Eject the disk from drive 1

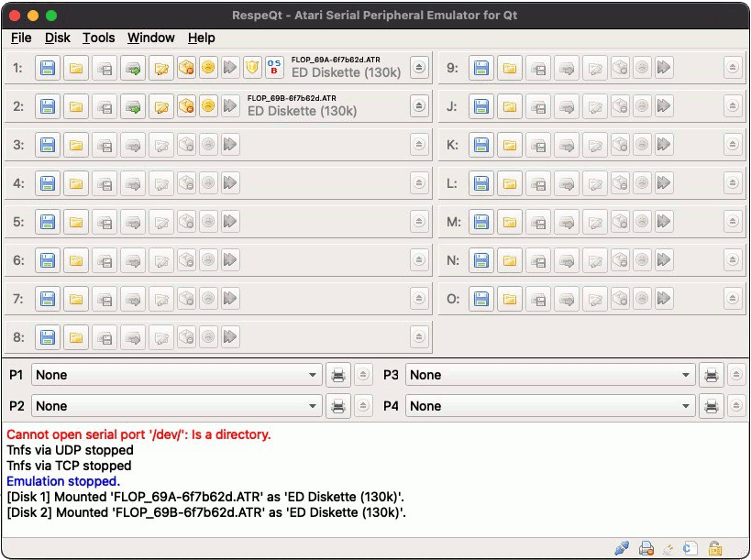pos(419,68)
